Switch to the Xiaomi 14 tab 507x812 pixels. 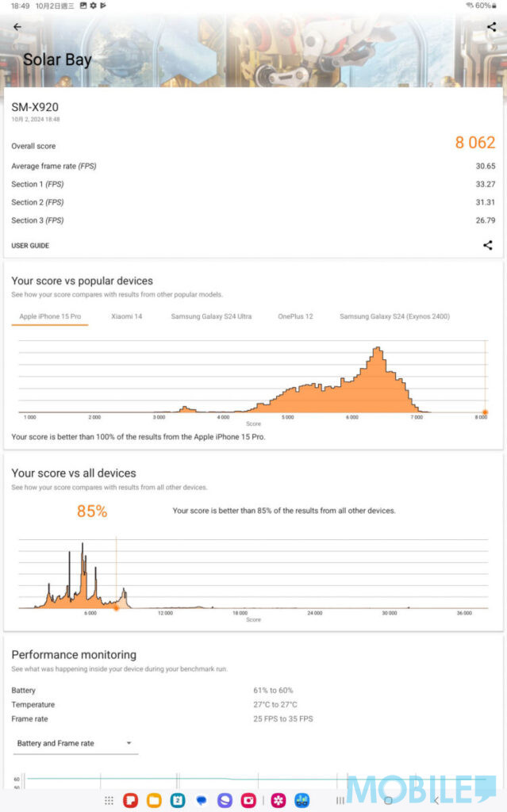tap(127, 316)
